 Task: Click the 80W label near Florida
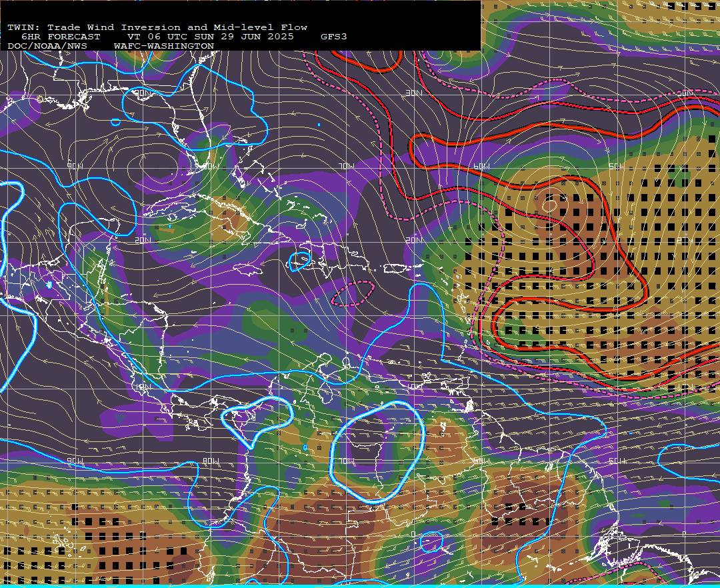point(211,166)
